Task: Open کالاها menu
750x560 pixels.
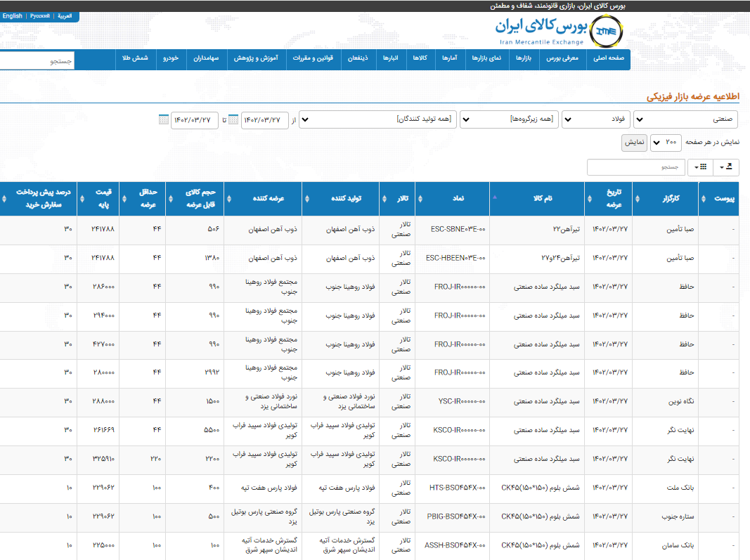Action: point(420,58)
